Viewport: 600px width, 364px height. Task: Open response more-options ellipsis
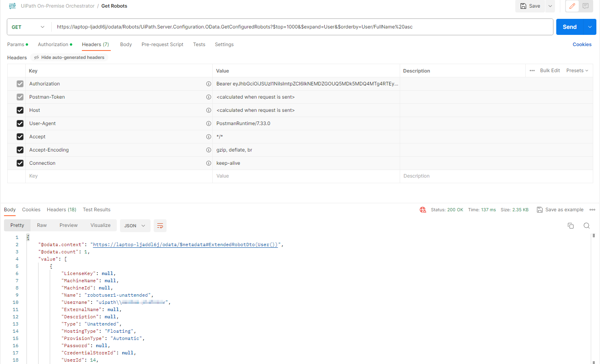[592, 210]
